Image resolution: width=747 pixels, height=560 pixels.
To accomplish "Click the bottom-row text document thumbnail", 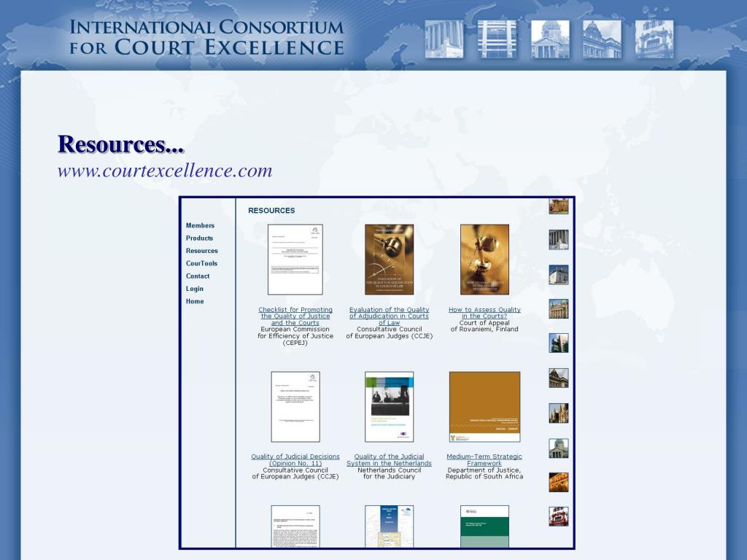I will pos(295,526).
